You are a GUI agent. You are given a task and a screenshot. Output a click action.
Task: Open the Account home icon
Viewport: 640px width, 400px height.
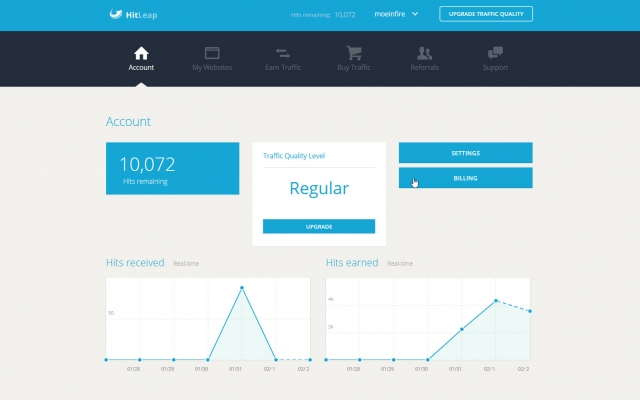[141, 53]
